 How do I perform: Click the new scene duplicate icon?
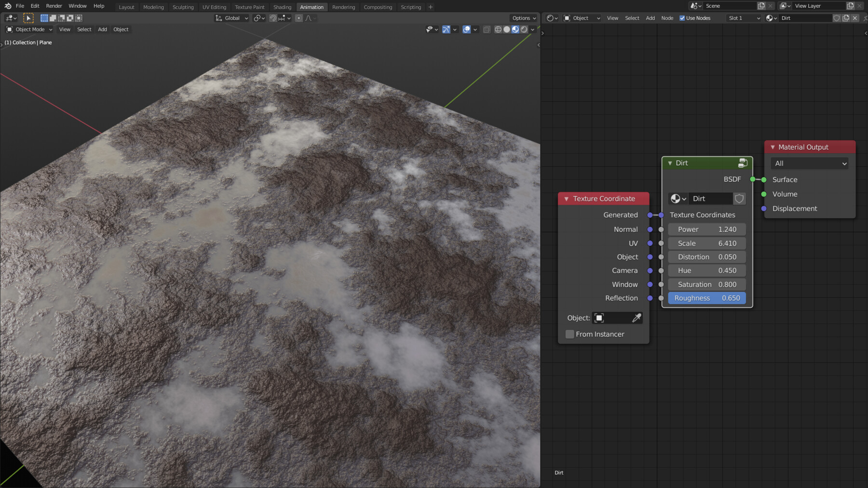(761, 6)
